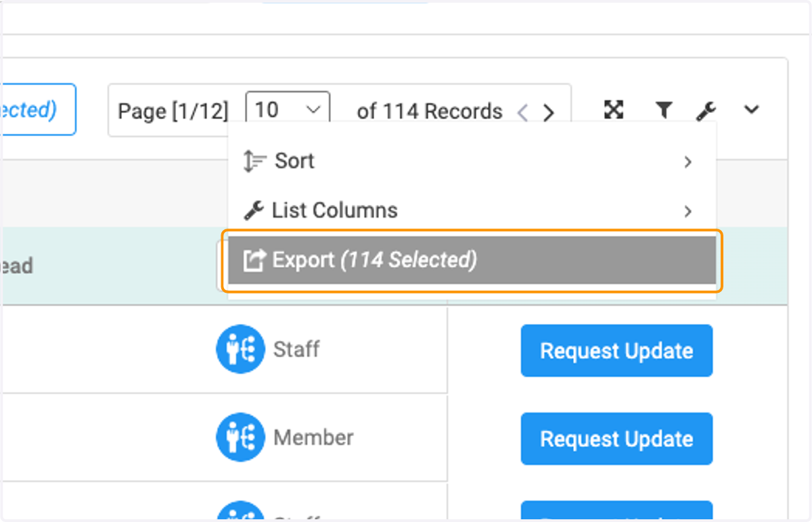Click the Page [1/12] indicator
Screen dimensions: 812x522
[173, 111]
